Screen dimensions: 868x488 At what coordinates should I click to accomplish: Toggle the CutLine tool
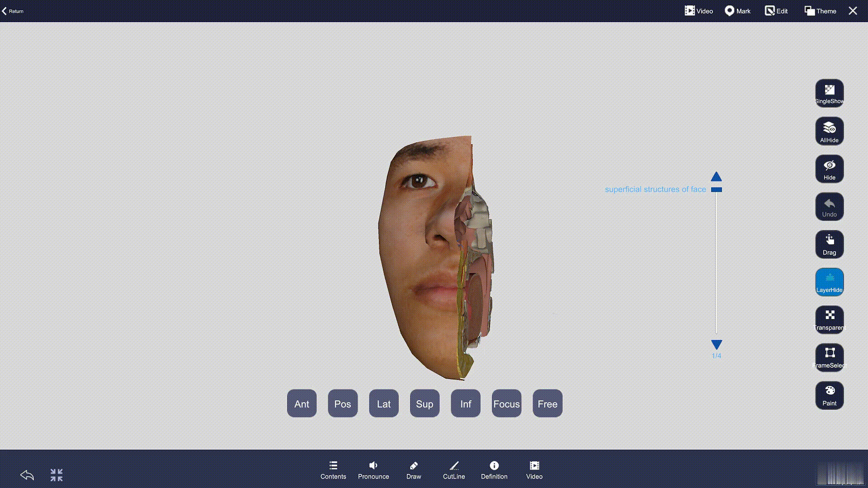click(x=454, y=469)
